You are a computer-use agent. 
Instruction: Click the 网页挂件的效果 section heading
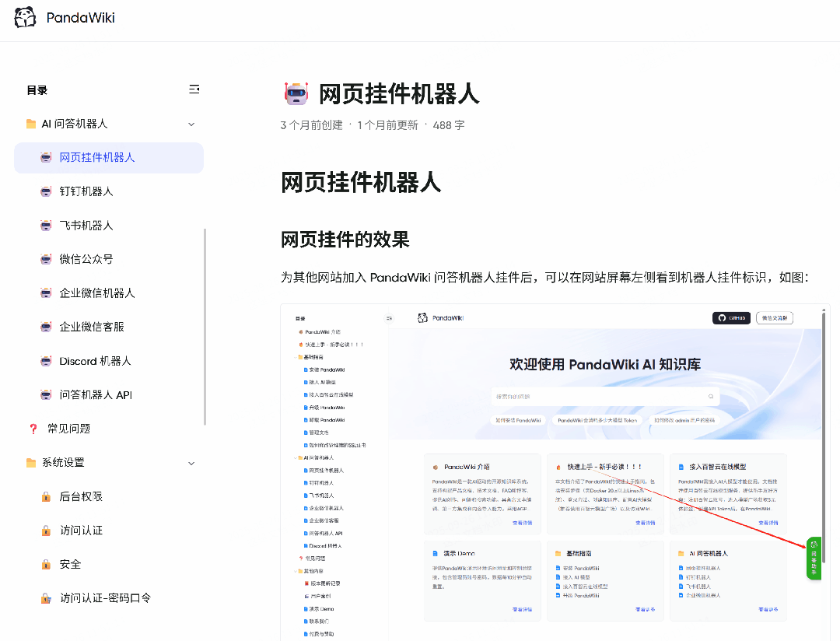pos(345,240)
